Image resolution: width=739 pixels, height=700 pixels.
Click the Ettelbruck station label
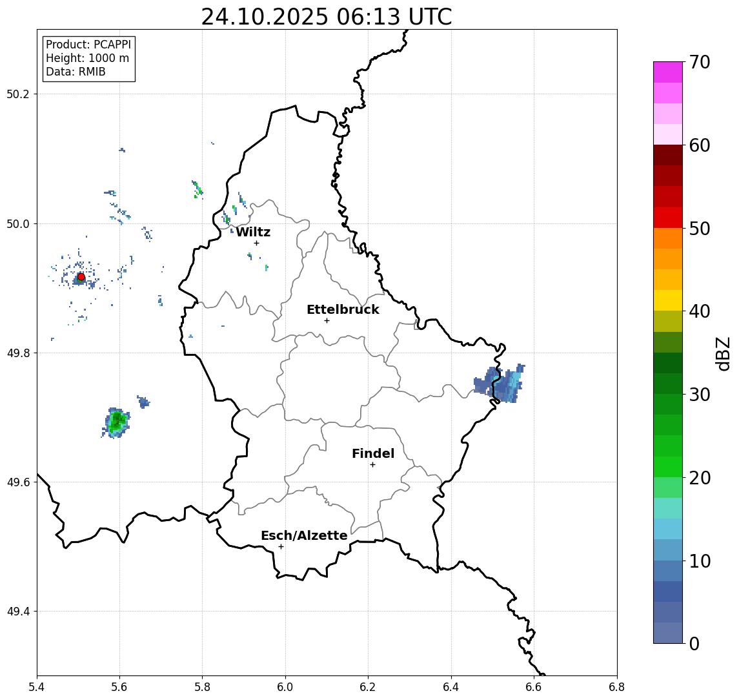coord(343,309)
